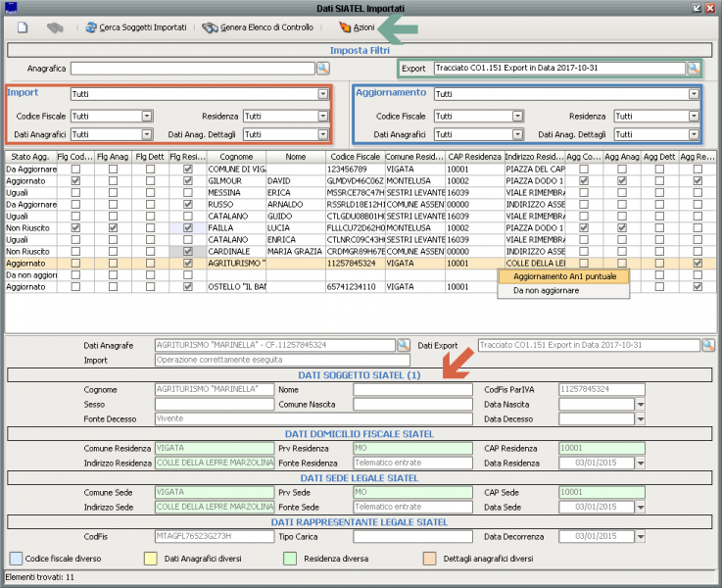Open the Azioni toolbar menu
722x588 pixels.
(x=356, y=27)
